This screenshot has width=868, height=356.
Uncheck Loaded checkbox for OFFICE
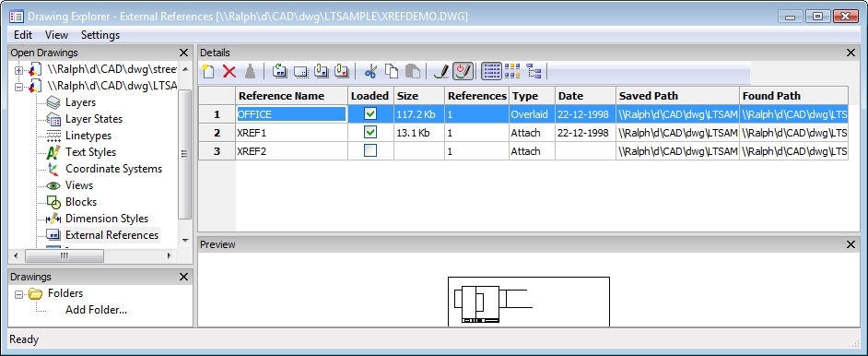click(x=370, y=114)
